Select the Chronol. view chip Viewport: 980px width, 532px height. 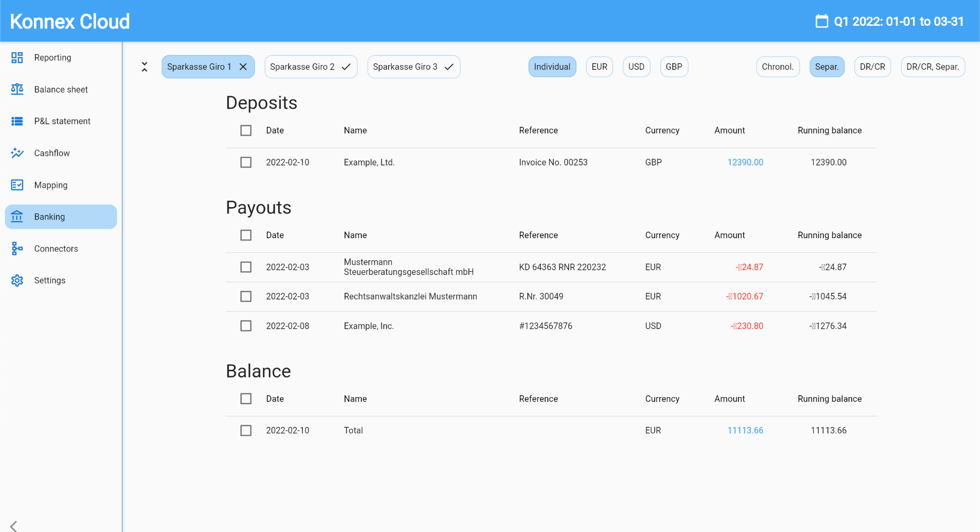(x=778, y=67)
